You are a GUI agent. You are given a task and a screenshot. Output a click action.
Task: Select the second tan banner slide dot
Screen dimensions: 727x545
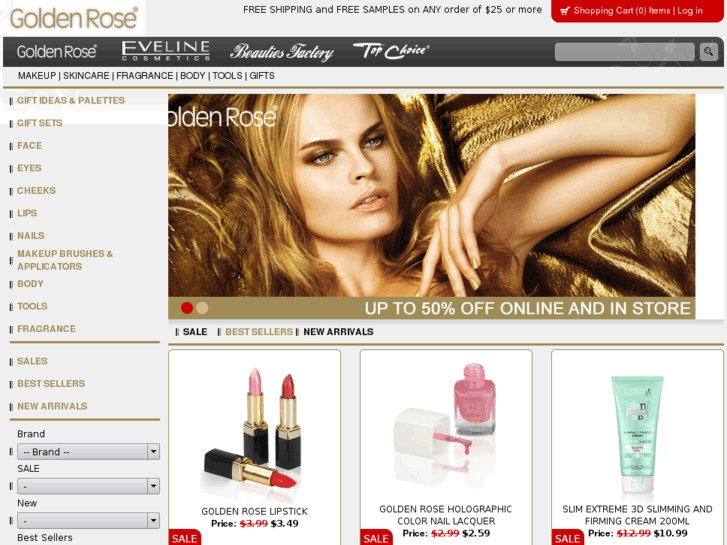point(202,308)
